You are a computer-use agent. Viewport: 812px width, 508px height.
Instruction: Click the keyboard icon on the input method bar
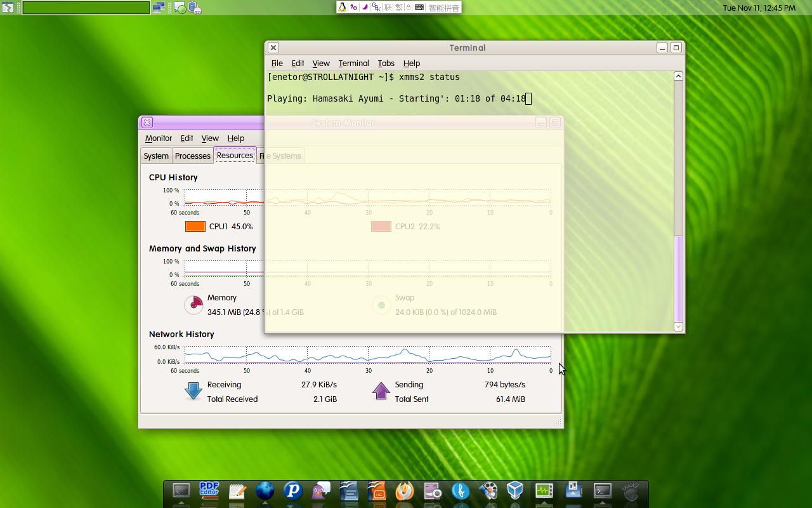pyautogui.click(x=419, y=8)
